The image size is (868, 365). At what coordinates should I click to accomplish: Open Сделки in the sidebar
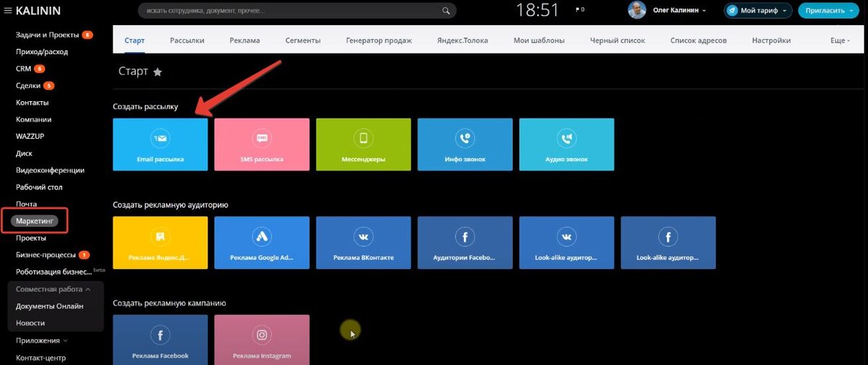click(28, 85)
